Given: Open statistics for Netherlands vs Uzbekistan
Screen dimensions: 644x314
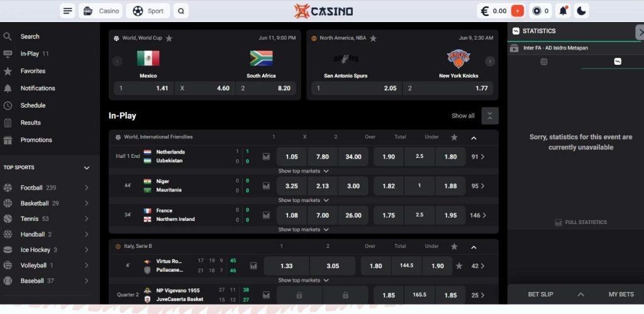Looking at the screenshot, I should (266, 157).
